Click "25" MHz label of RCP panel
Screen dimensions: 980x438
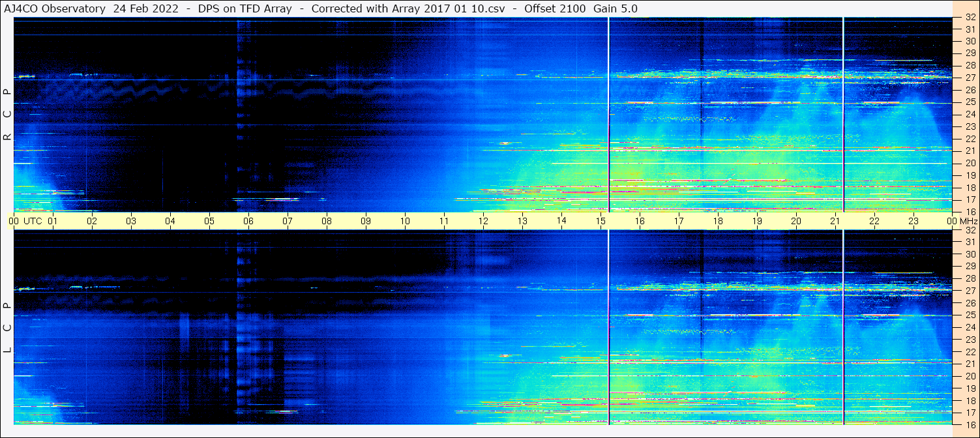click(970, 102)
